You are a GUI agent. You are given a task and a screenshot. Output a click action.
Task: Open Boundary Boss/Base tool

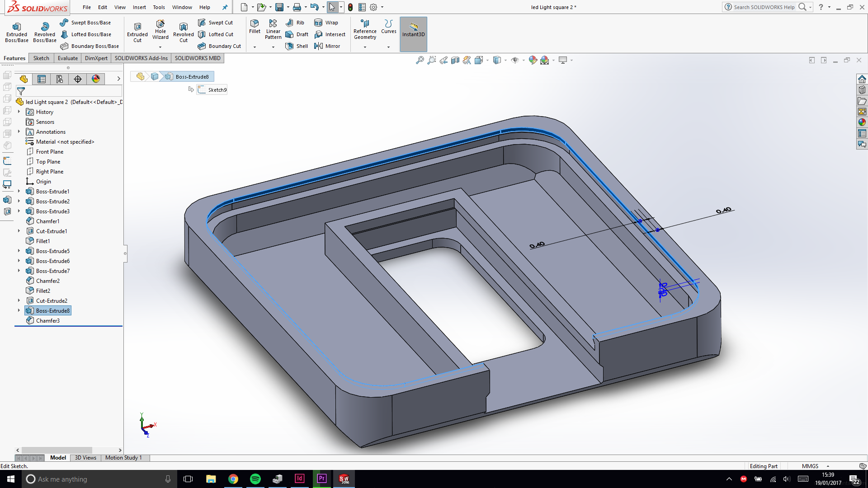(90, 46)
